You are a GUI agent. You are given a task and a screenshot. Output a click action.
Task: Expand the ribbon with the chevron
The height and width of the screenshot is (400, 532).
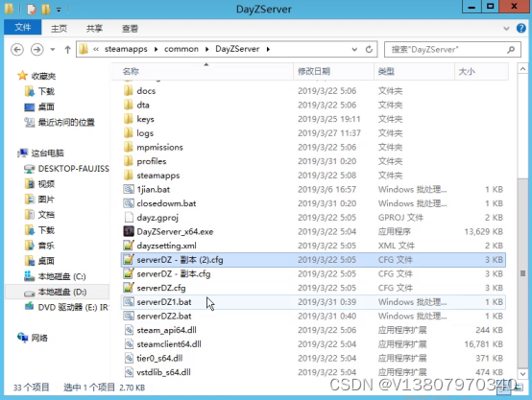click(x=506, y=29)
